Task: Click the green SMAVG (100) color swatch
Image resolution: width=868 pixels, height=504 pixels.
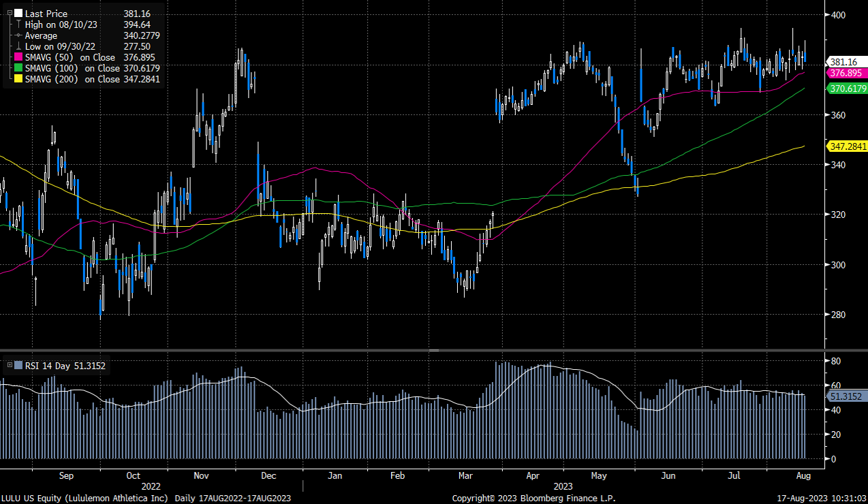Action: coord(18,69)
